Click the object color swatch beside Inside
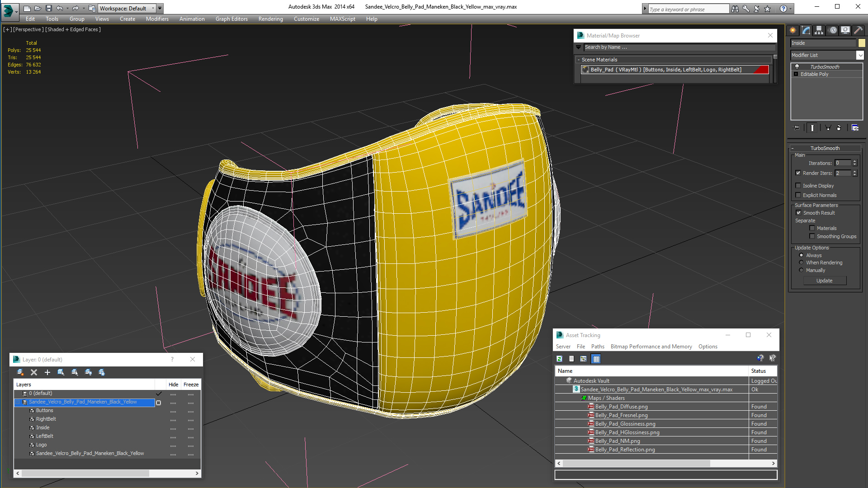 pos(862,43)
